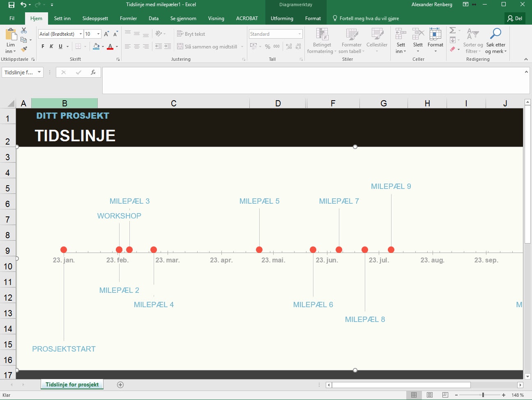The width and height of the screenshot is (532, 400).
Task: Open the Fil menu
Action: coord(12,18)
